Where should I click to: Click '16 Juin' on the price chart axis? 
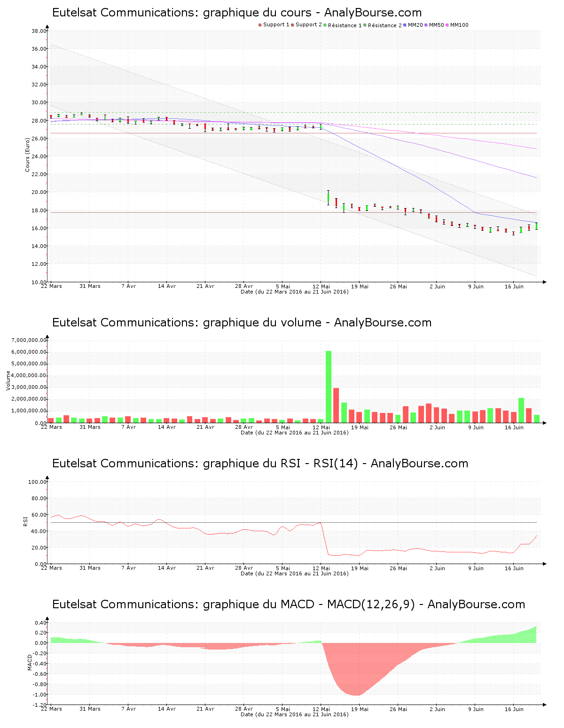tap(514, 286)
